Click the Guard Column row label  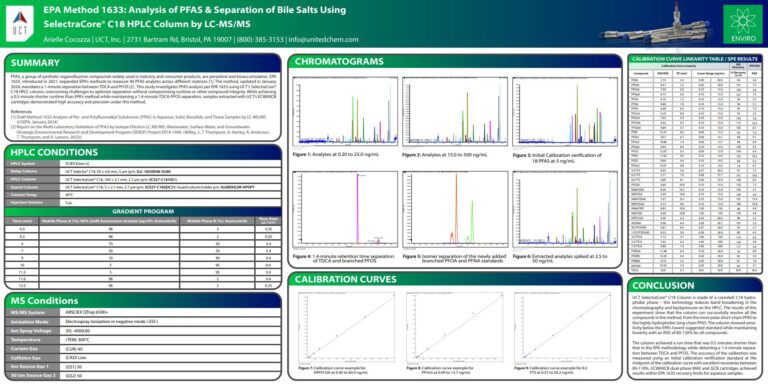point(25,188)
